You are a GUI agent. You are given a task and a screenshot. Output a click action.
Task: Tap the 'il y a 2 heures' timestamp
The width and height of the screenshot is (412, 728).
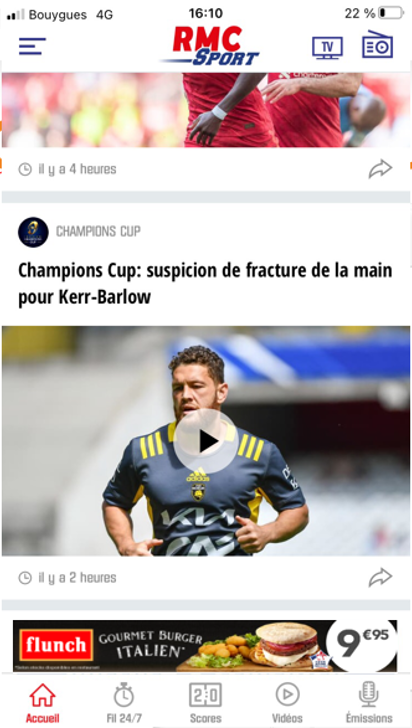(x=67, y=578)
